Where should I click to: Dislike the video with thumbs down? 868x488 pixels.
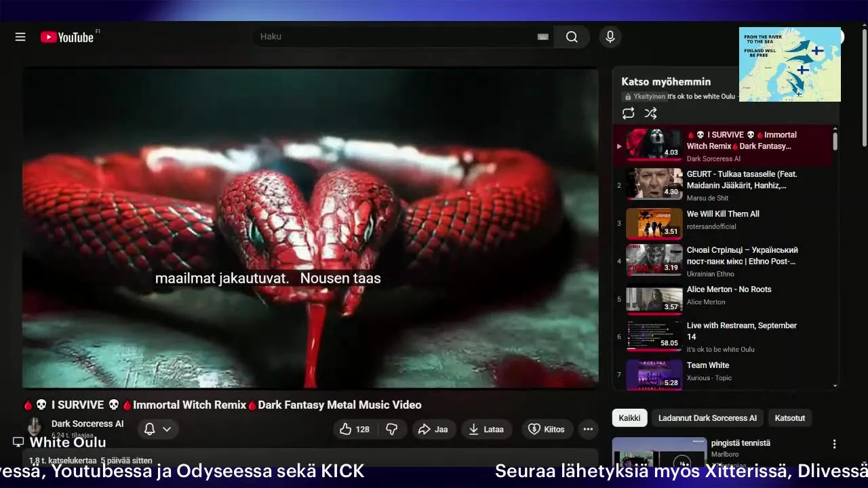[391, 429]
